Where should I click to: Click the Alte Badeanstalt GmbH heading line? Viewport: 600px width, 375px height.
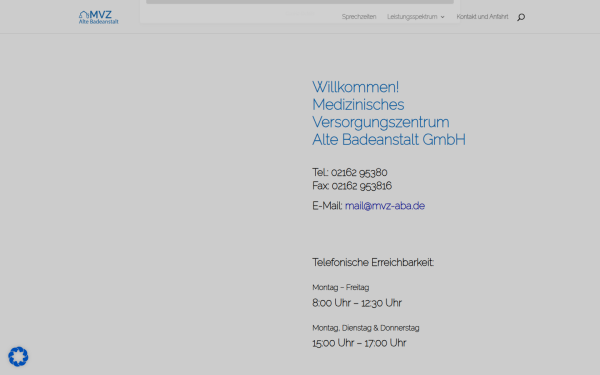click(389, 140)
